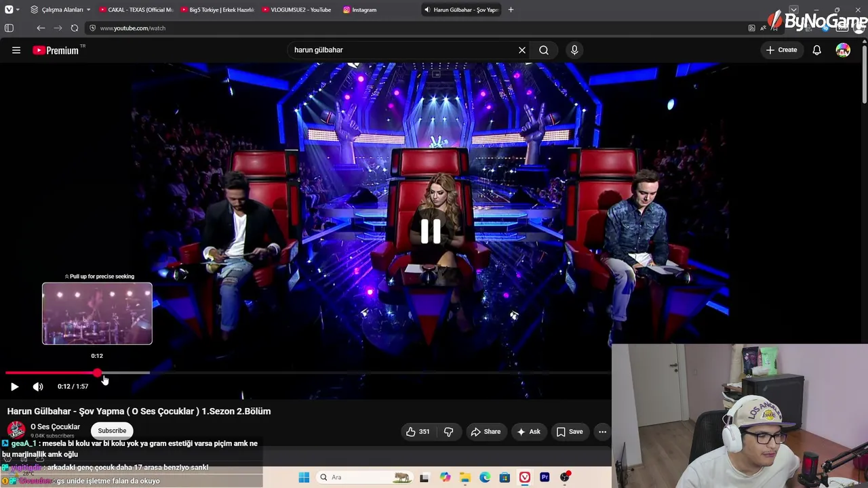Mute the video volume speaker icon
This screenshot has width=868, height=488.
[38, 386]
